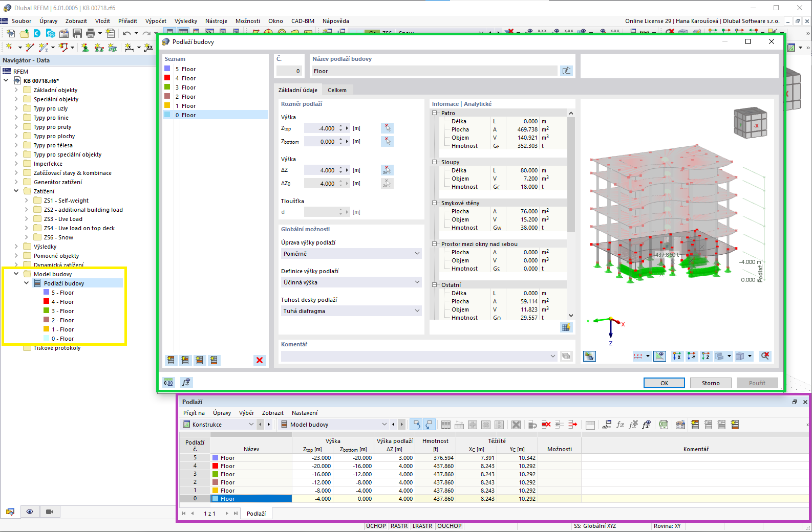The image size is (812, 532).
Task: Toggle the dimension visibility icon in preview toolbar
Action: coord(660,356)
